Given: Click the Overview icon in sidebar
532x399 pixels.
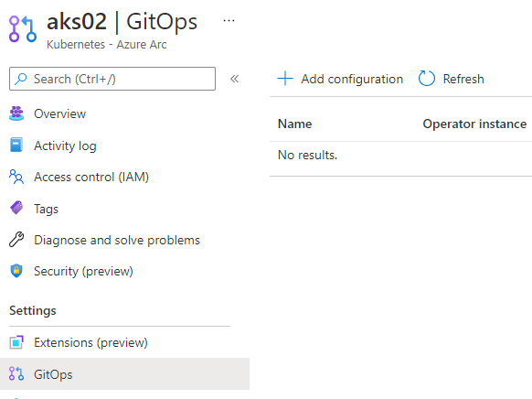Looking at the screenshot, I should tap(16, 113).
